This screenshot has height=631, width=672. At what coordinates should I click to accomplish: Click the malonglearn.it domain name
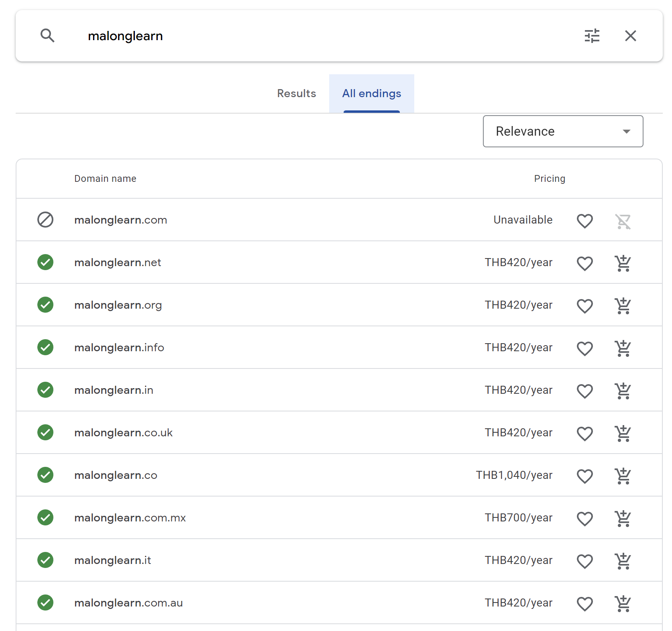pos(112,560)
